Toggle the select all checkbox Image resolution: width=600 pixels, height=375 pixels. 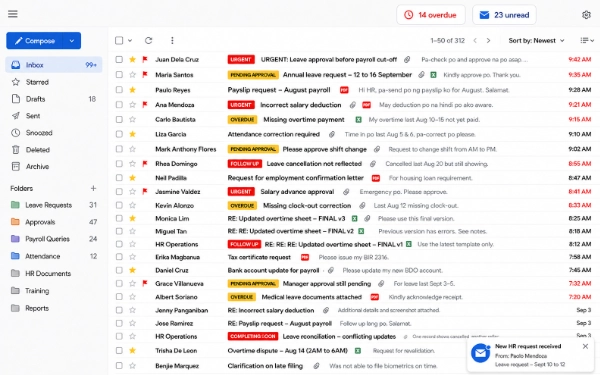pos(119,41)
